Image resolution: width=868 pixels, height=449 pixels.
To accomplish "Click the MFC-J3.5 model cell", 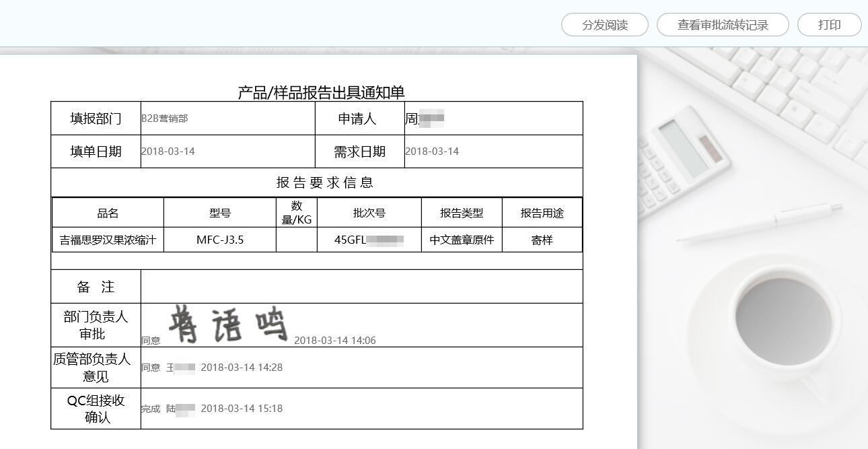I will click(x=220, y=240).
